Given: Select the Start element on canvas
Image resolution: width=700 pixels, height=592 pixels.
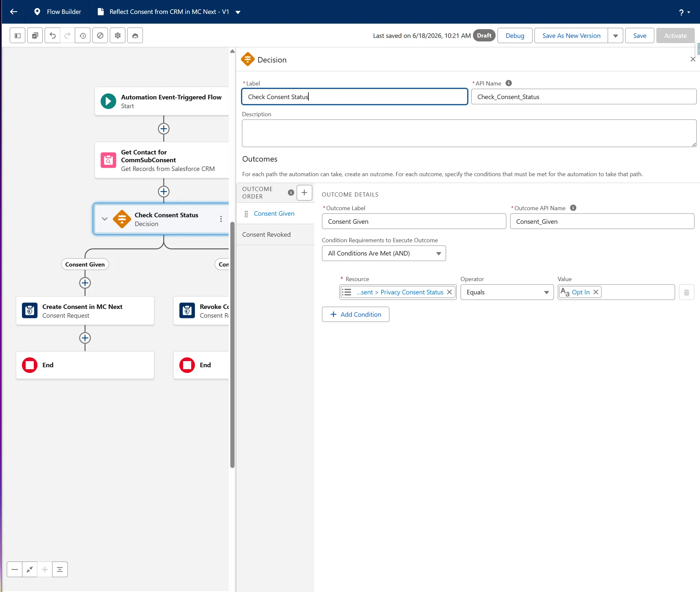Looking at the screenshot, I should click(162, 101).
